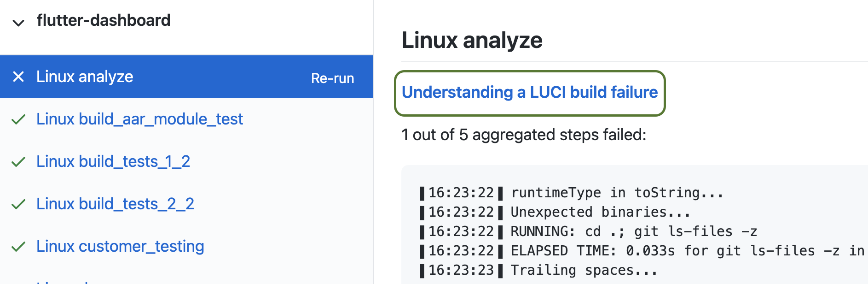This screenshot has width=868, height=284.
Task: Open Linux customer_testing results
Action: [x=121, y=246]
